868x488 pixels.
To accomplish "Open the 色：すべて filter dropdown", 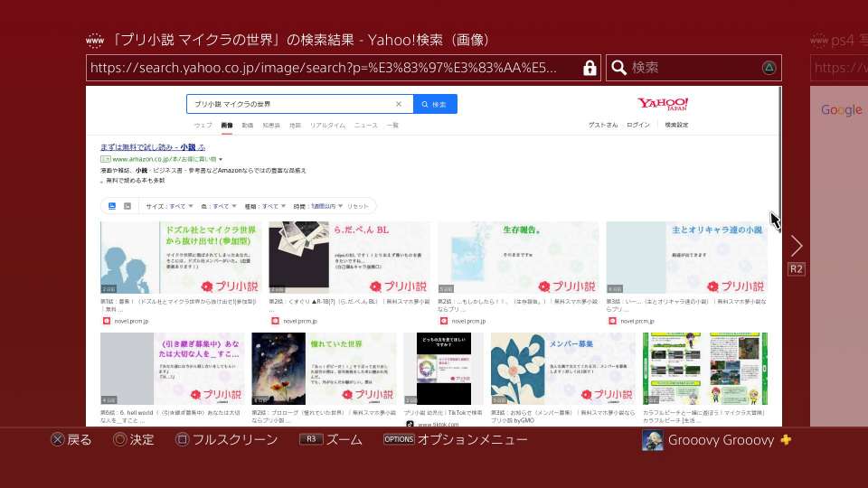I will tap(219, 206).
